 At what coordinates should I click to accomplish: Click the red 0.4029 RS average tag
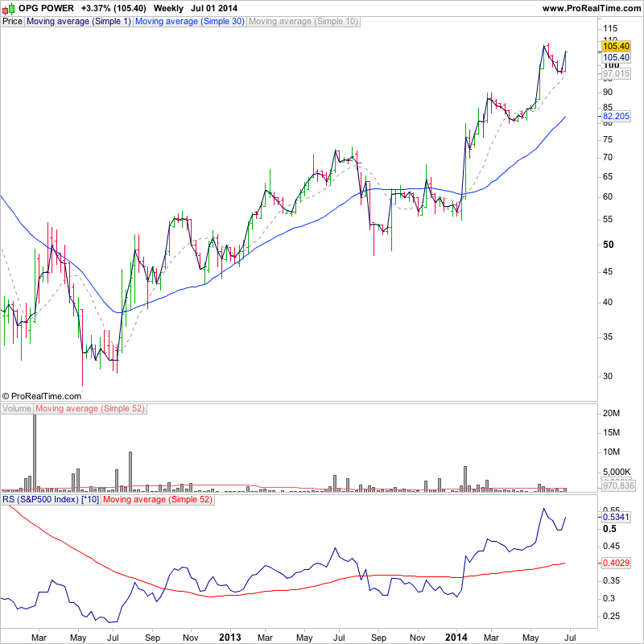[x=616, y=563]
